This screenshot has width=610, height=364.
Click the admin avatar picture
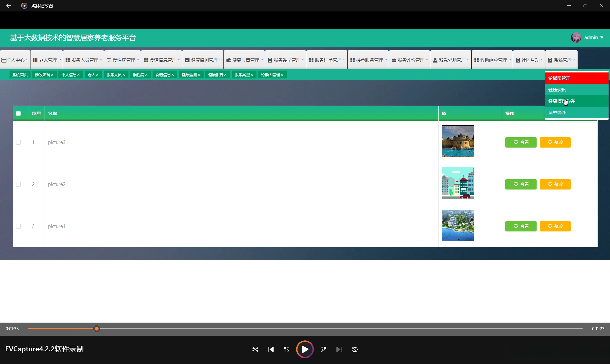click(576, 37)
